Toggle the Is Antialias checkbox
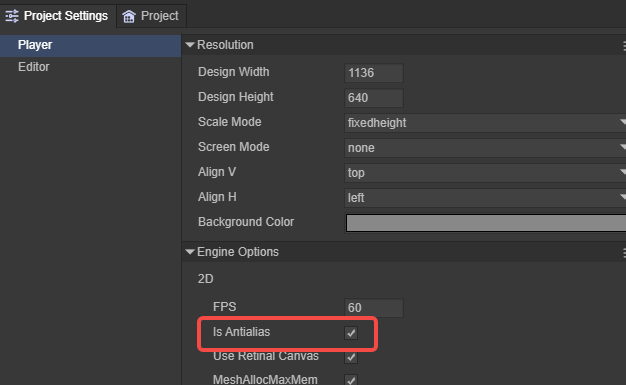 coord(351,333)
